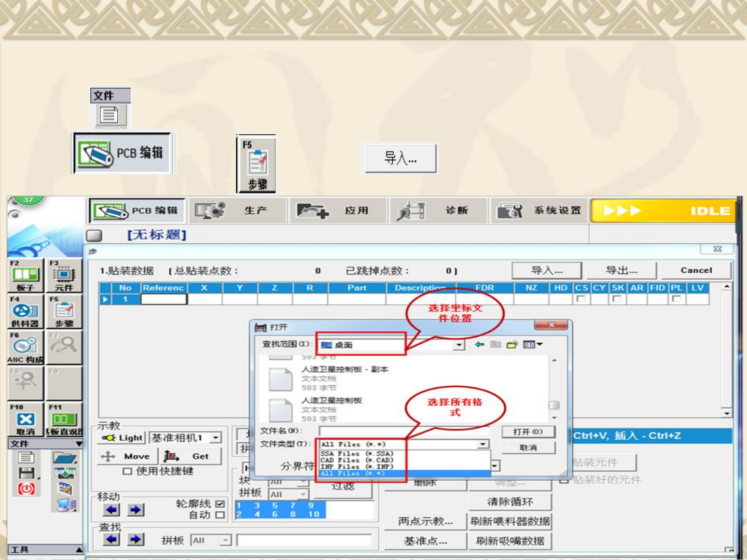The height and width of the screenshot is (560, 747).
Task: Go back using the dialog's green arrow
Action: [479, 344]
